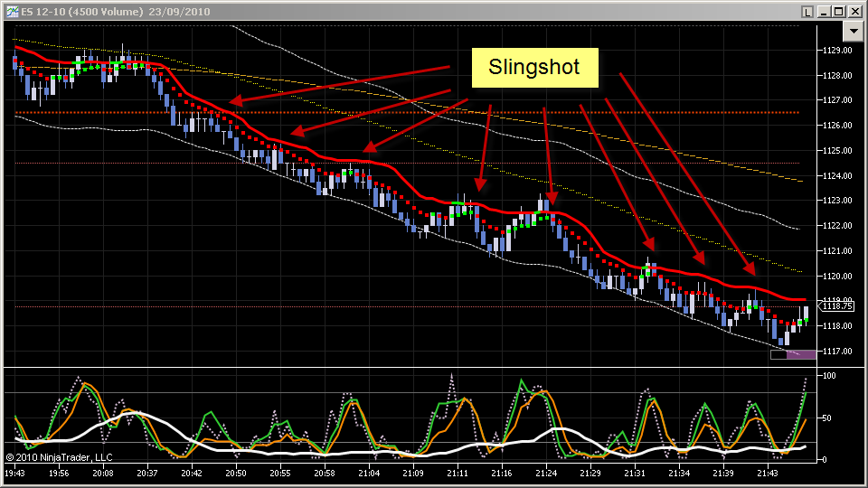
Task: Click the 20:42 time axis label
Action: click(192, 473)
